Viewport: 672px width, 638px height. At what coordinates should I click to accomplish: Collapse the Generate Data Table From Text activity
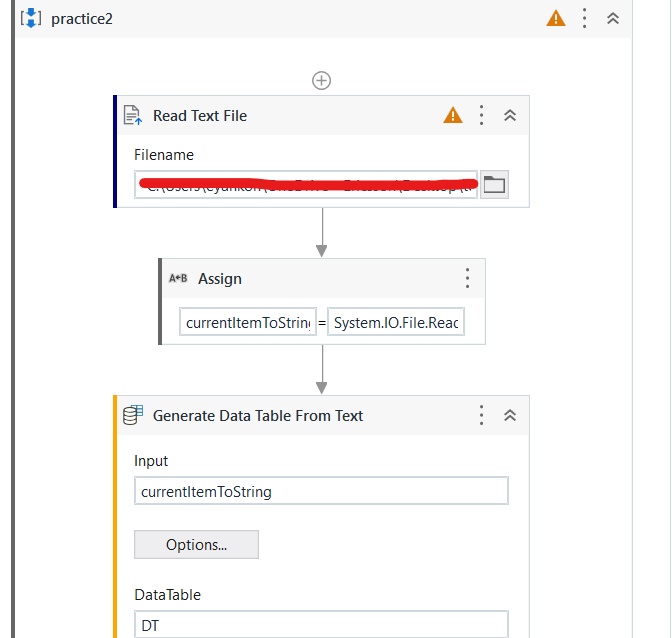coord(510,415)
